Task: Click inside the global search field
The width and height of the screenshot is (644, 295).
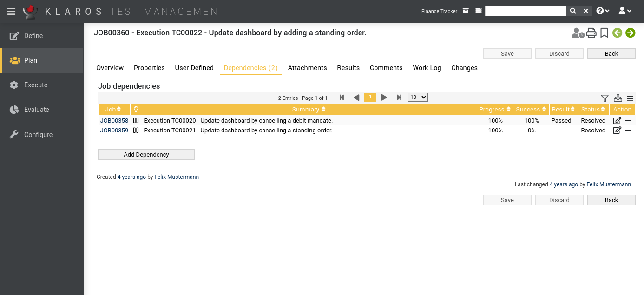Action: (x=526, y=10)
